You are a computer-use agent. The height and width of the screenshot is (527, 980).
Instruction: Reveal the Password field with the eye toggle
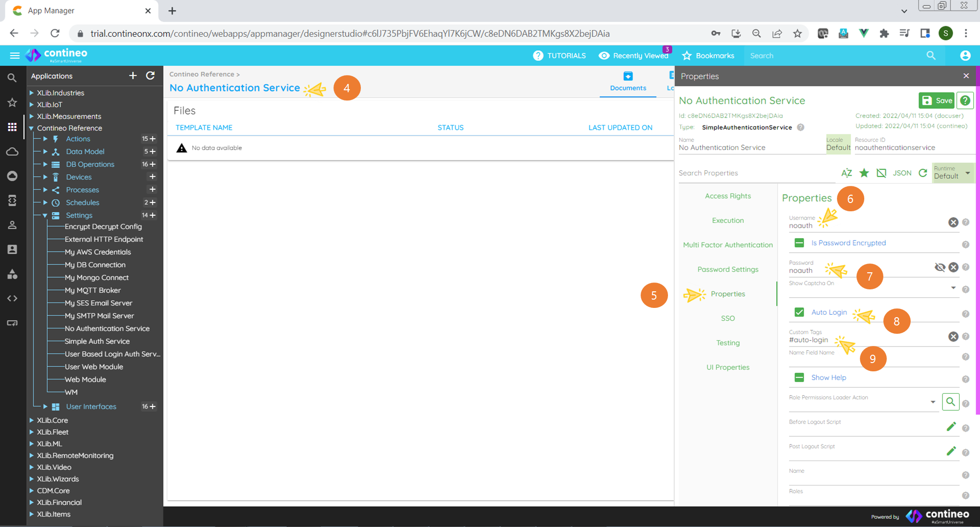[940, 267]
